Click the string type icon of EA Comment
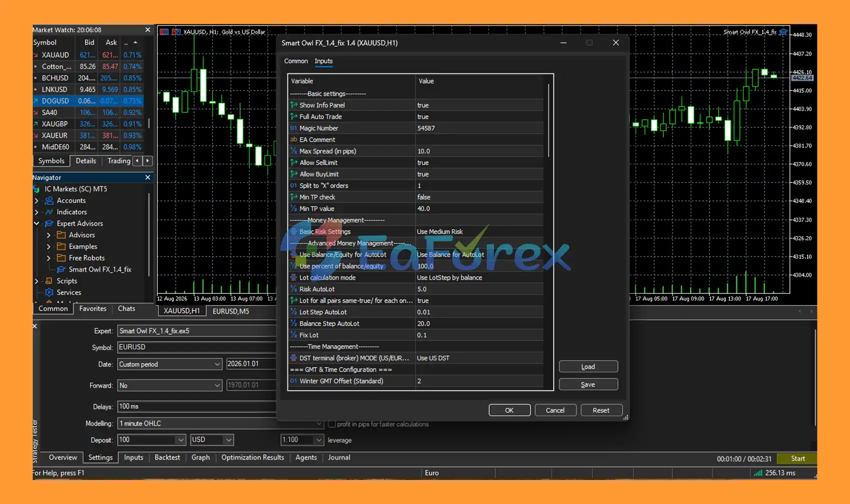The height and width of the screenshot is (504, 850). 294,139
